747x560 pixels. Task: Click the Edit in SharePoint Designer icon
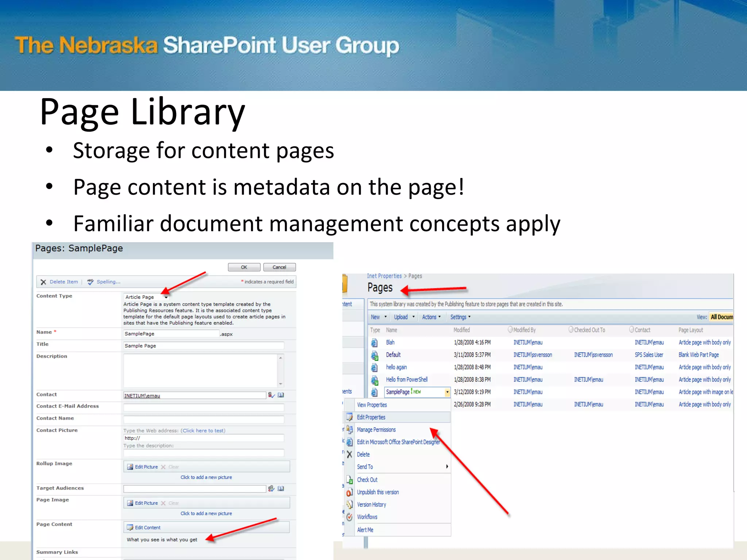pos(349,442)
